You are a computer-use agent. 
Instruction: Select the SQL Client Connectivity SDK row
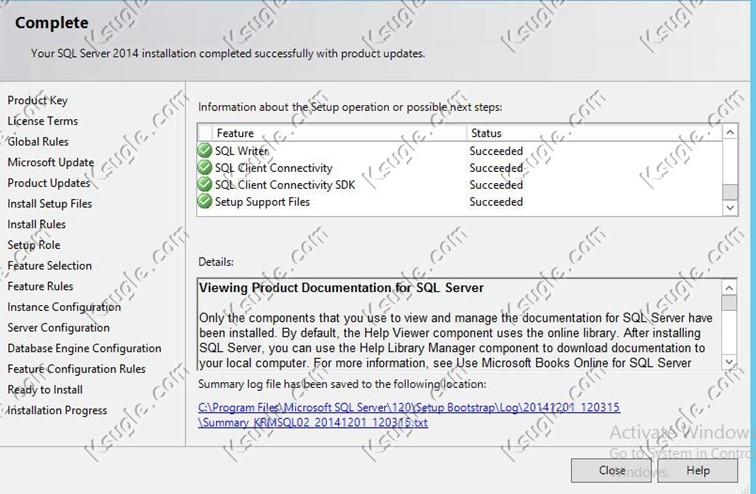(459, 184)
